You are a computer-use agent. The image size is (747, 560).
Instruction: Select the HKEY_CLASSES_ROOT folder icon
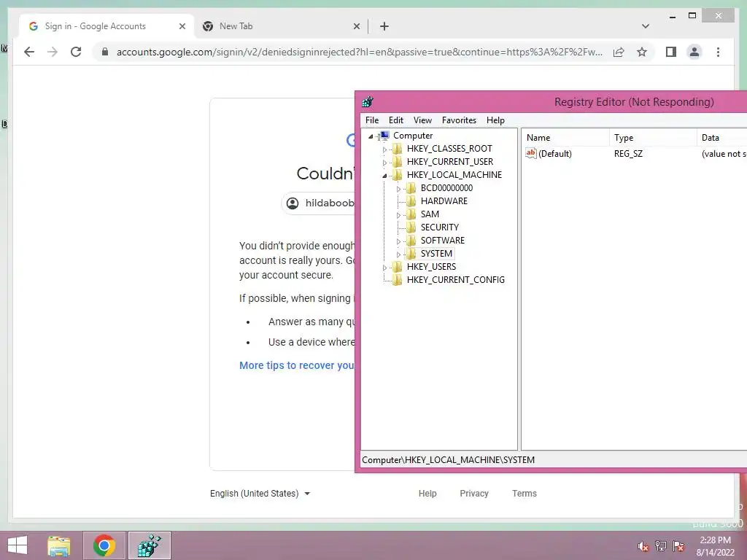(x=397, y=149)
